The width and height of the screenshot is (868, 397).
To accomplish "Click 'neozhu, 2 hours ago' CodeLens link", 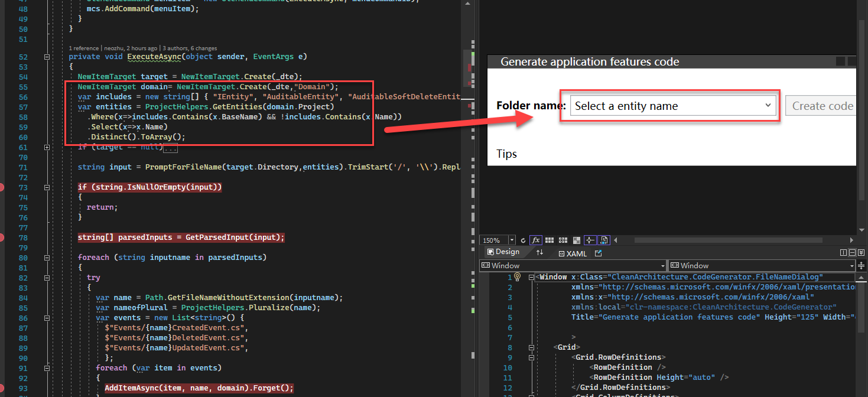I will [131, 48].
